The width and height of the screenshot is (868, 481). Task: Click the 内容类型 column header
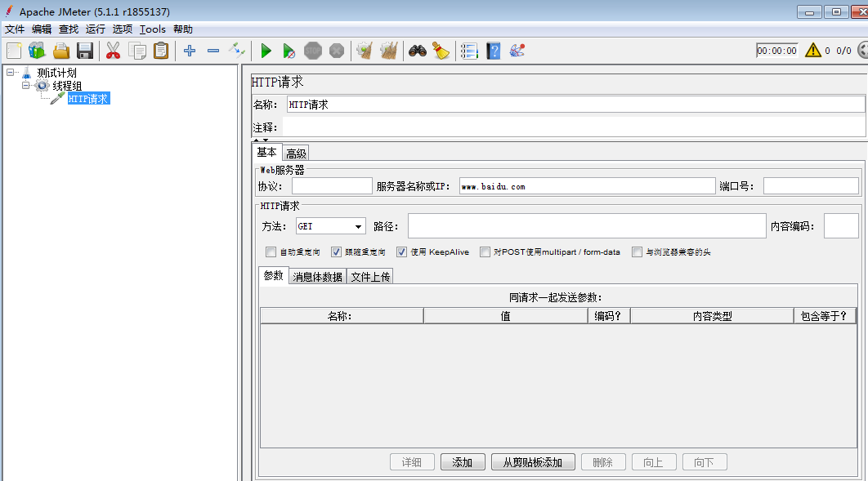[x=713, y=316]
